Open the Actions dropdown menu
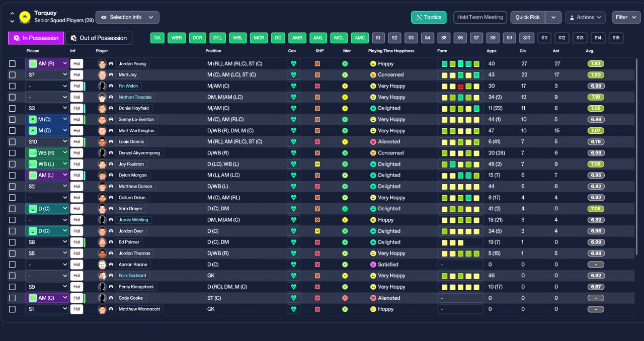Image resolution: width=644 pixels, height=341 pixels. tap(585, 17)
